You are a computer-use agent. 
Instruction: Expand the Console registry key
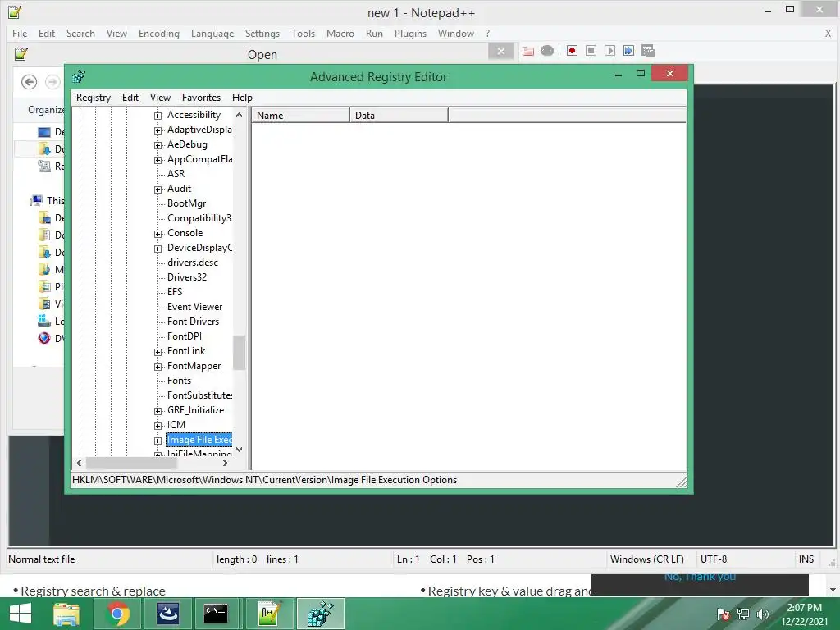pyautogui.click(x=157, y=234)
